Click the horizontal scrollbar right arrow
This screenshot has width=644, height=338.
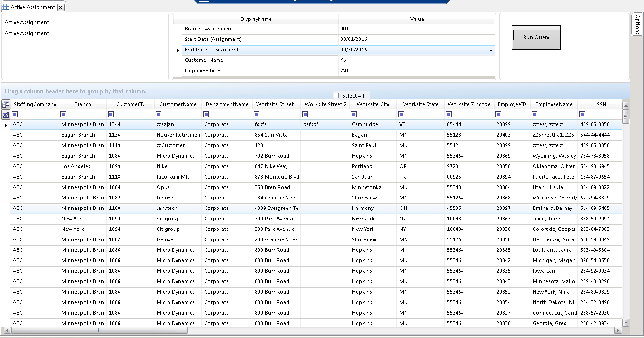[x=618, y=330]
